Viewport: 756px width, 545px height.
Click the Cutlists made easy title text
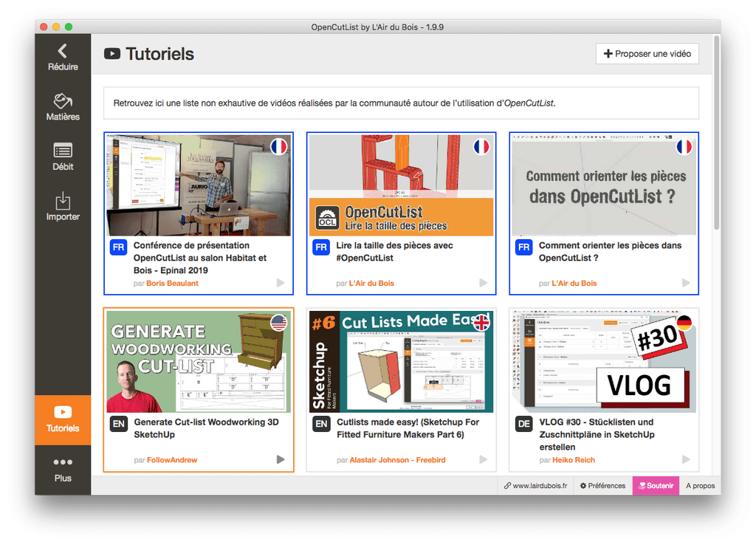tap(408, 428)
